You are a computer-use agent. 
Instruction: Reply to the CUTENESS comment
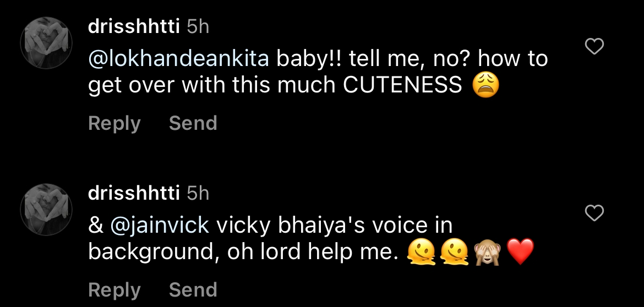tap(114, 123)
